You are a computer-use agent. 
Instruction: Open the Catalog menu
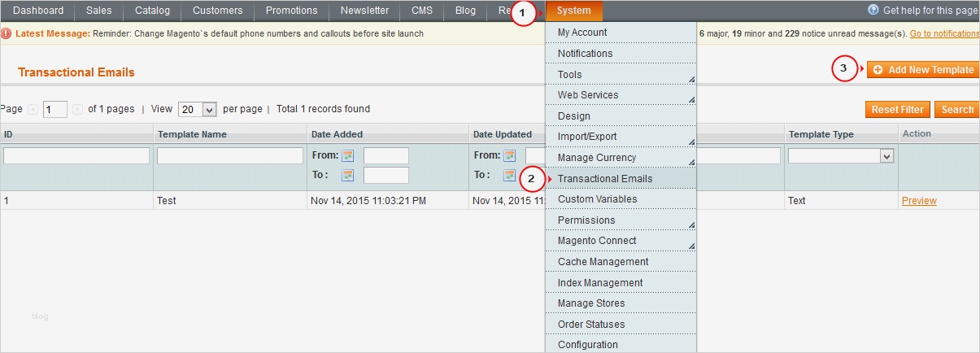[153, 11]
